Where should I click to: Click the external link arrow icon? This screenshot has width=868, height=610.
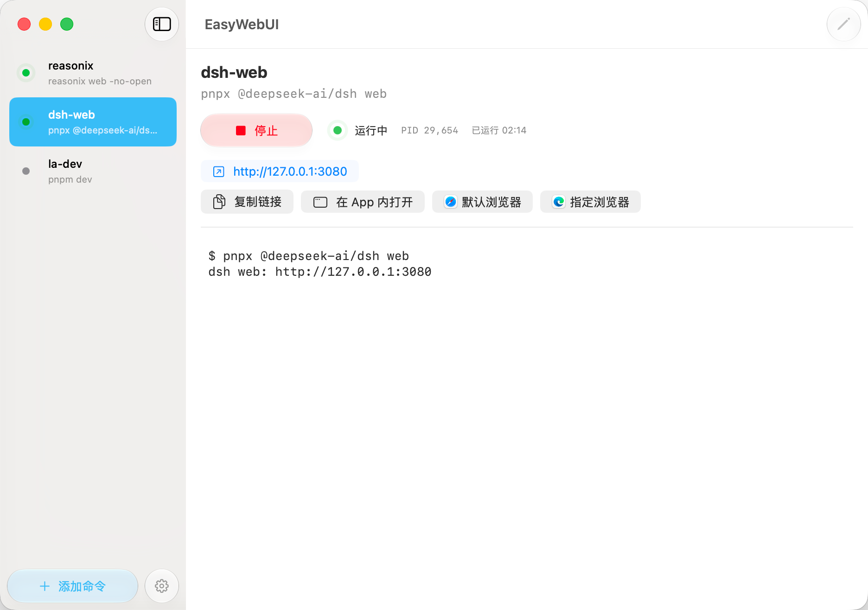(x=218, y=172)
